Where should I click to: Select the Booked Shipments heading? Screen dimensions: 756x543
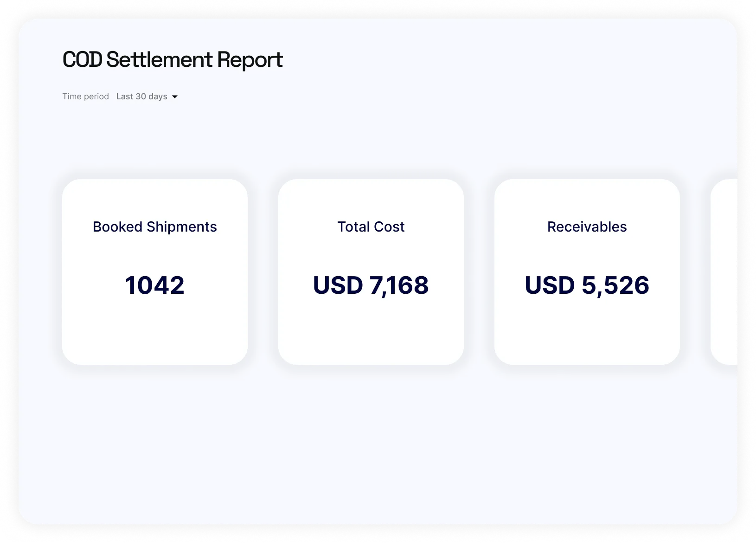tap(154, 226)
